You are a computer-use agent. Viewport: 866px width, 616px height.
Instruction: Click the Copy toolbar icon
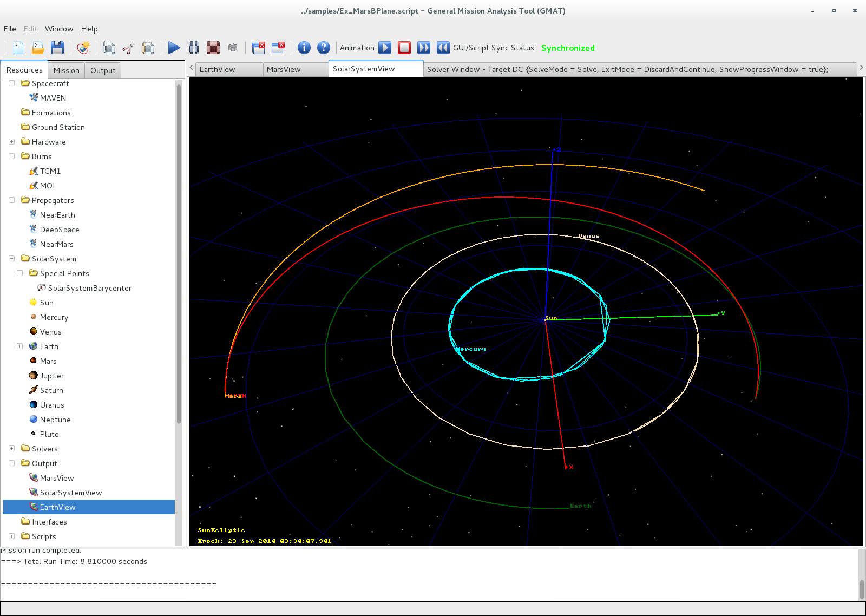(x=109, y=48)
